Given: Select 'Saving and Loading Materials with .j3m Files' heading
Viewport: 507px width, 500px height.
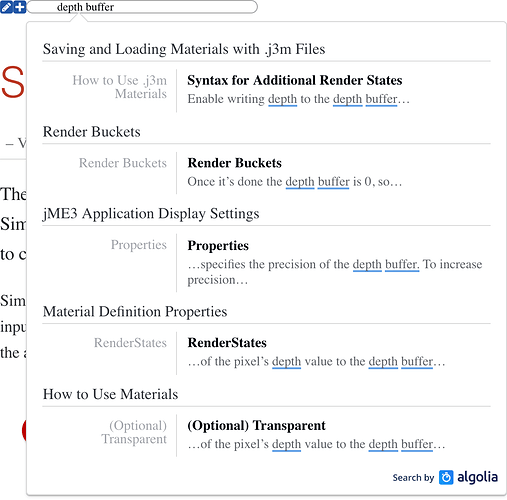Looking at the screenshot, I should [x=184, y=49].
